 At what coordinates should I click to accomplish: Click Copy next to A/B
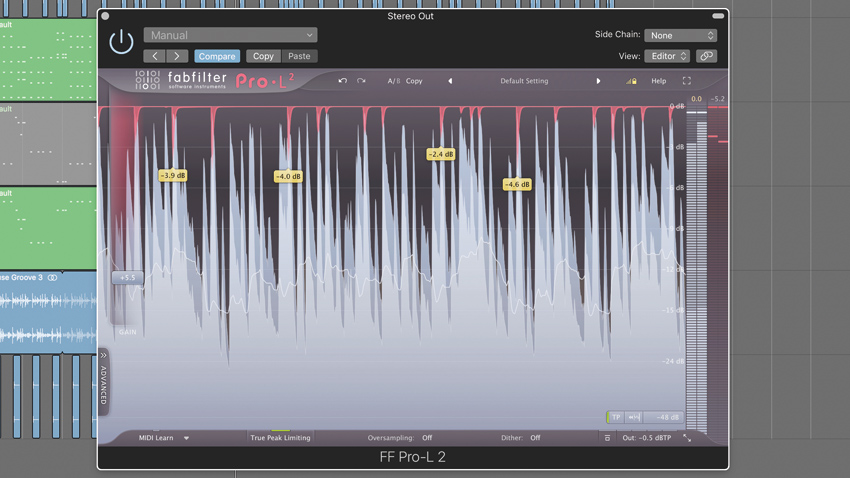coord(414,81)
